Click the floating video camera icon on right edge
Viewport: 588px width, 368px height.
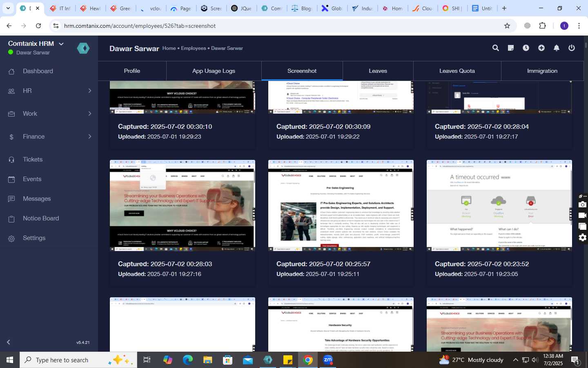tap(583, 215)
